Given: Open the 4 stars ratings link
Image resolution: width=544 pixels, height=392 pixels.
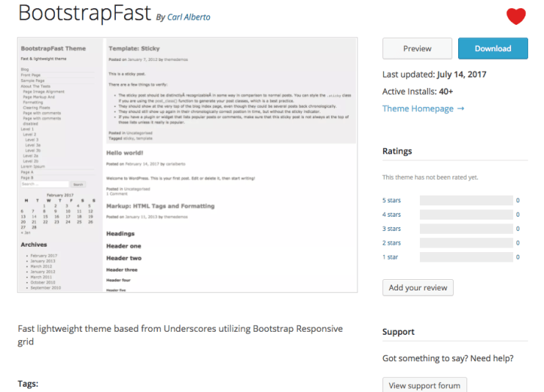Looking at the screenshot, I should coord(392,215).
